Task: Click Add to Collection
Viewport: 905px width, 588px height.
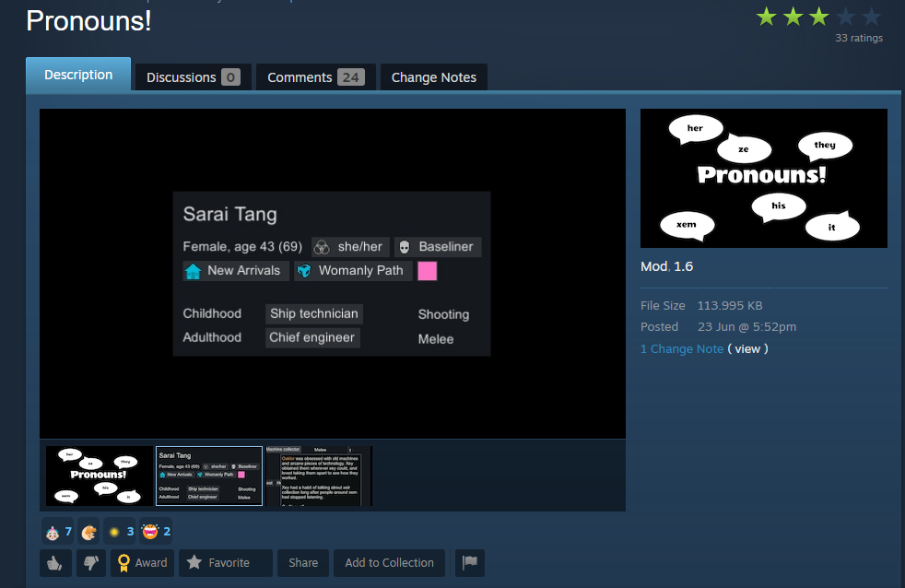Action: tap(389, 562)
